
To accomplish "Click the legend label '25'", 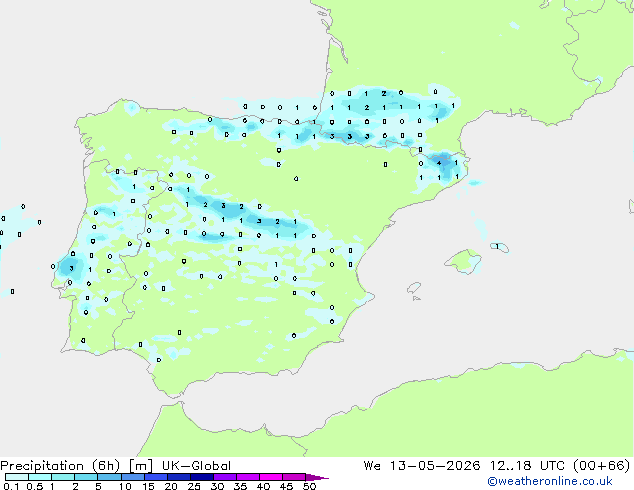I will click(194, 486).
